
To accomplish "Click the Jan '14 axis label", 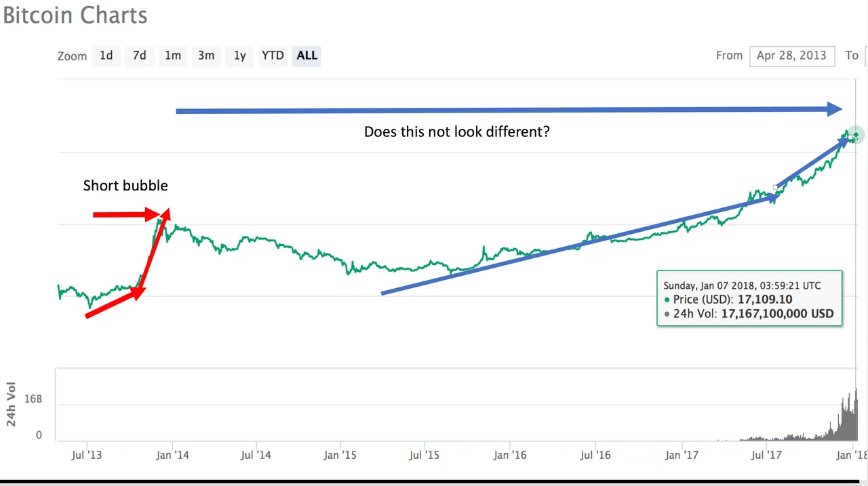I will 172,455.
